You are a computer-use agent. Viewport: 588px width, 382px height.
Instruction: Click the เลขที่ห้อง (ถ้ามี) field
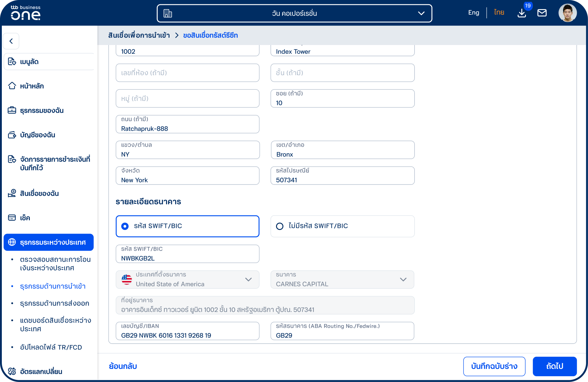click(x=187, y=73)
